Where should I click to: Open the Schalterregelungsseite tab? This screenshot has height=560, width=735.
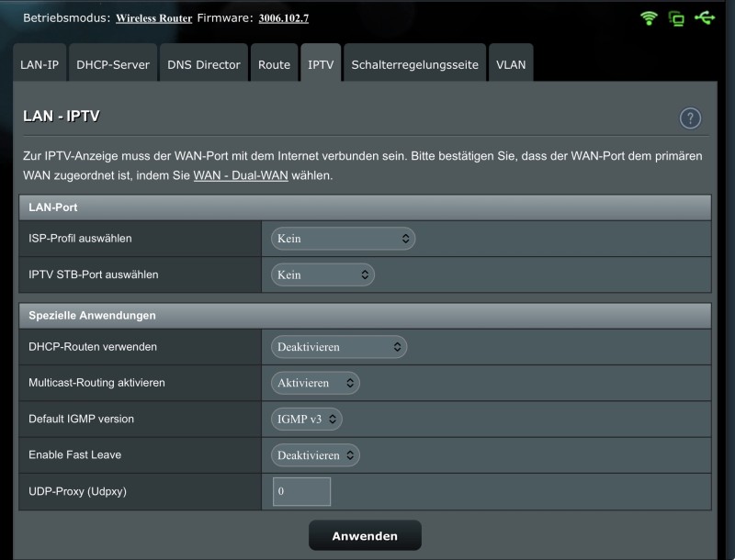[x=414, y=65]
